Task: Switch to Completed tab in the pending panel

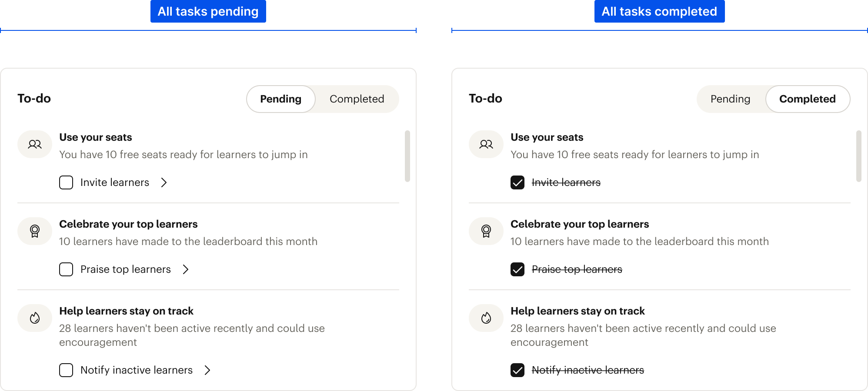Action: click(x=357, y=99)
